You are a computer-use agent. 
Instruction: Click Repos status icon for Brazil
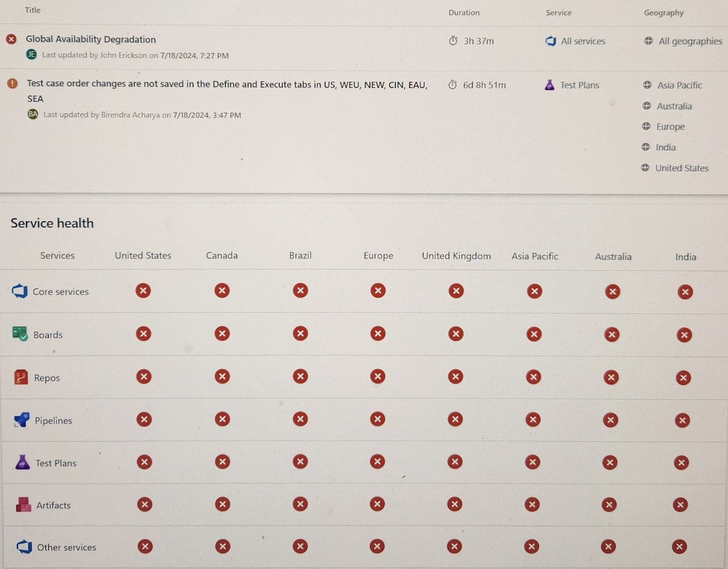[x=300, y=376]
